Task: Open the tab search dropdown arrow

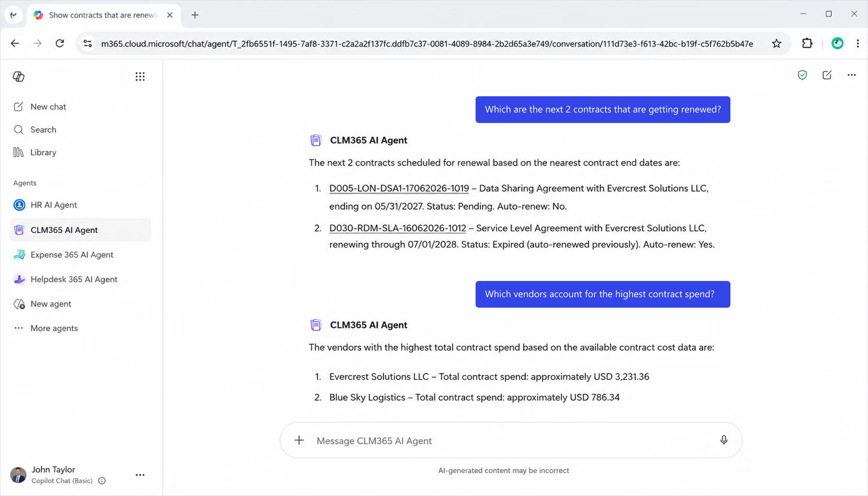Action: coord(14,15)
